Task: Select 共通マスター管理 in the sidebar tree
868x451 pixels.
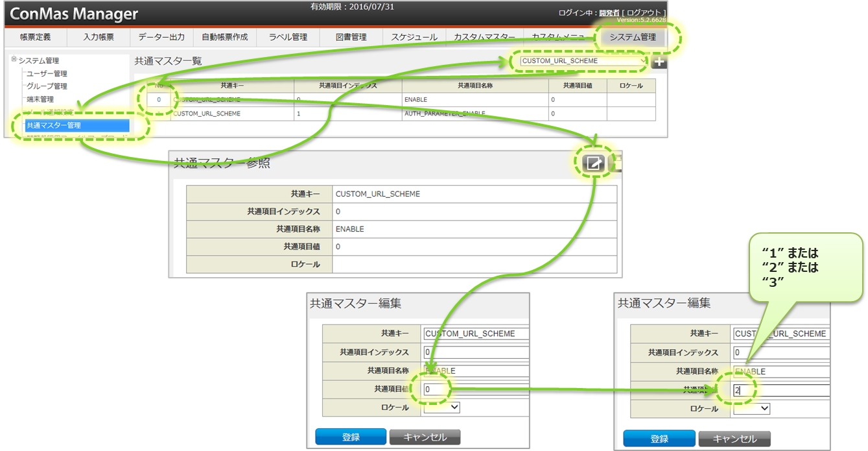Action: point(76,125)
